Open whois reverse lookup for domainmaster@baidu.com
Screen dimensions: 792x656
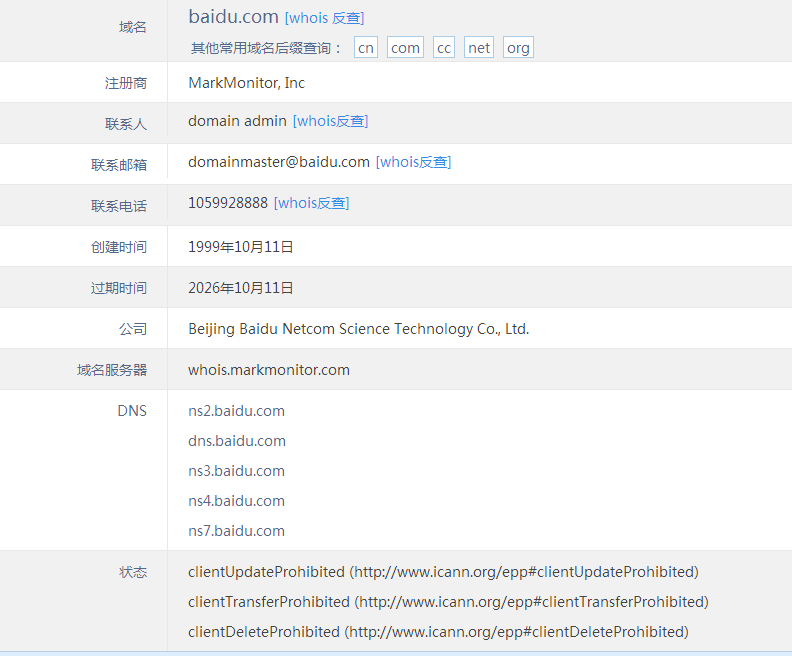[413, 162]
